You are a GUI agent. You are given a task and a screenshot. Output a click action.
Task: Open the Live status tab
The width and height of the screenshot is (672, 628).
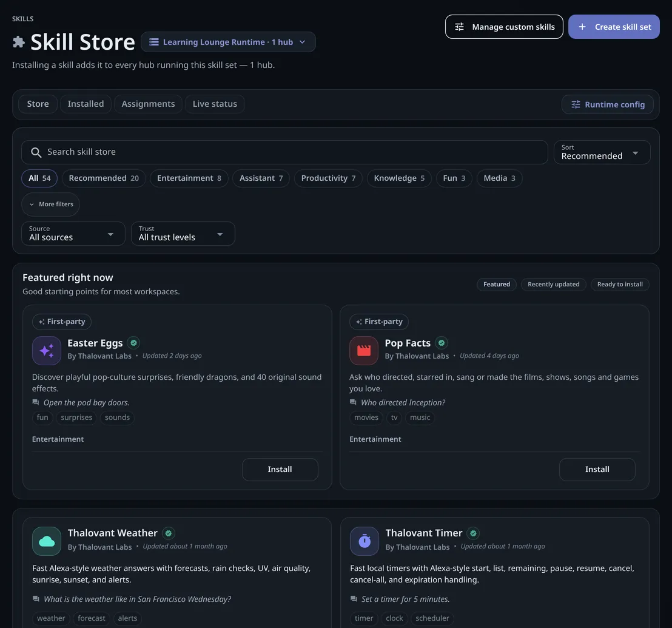(x=215, y=104)
